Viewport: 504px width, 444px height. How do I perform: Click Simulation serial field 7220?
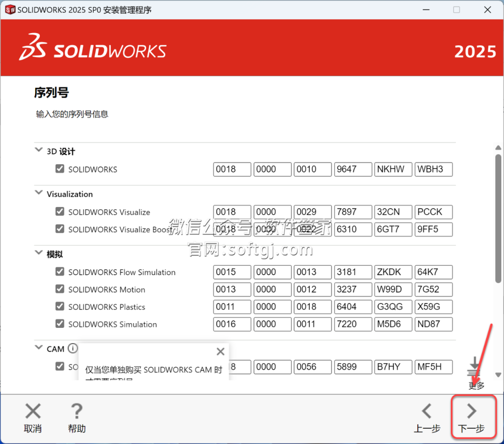click(353, 324)
